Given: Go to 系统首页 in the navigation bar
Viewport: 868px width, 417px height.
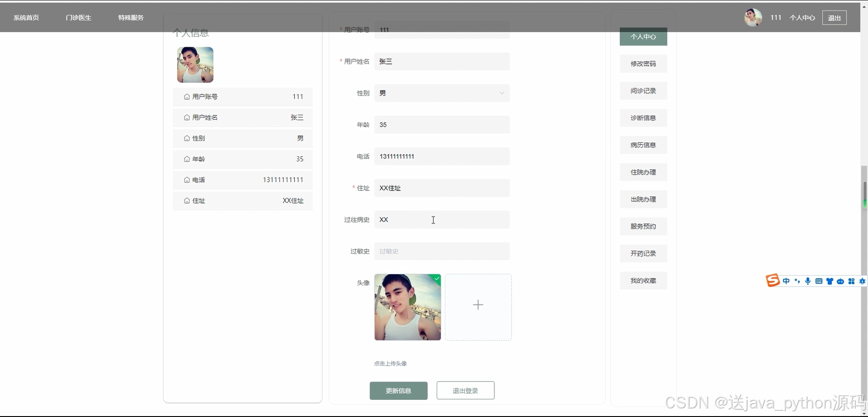Looking at the screenshot, I should [26, 18].
